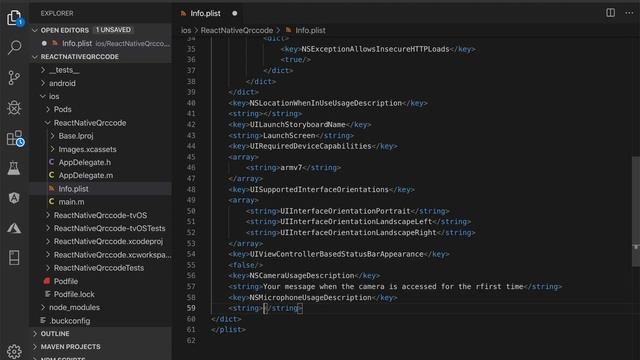Open the Angular shield icon view

point(14,198)
